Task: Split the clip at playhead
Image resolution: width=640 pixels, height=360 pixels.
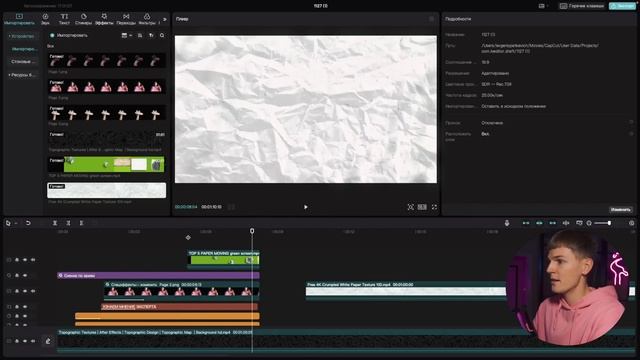Action: [x=55, y=223]
